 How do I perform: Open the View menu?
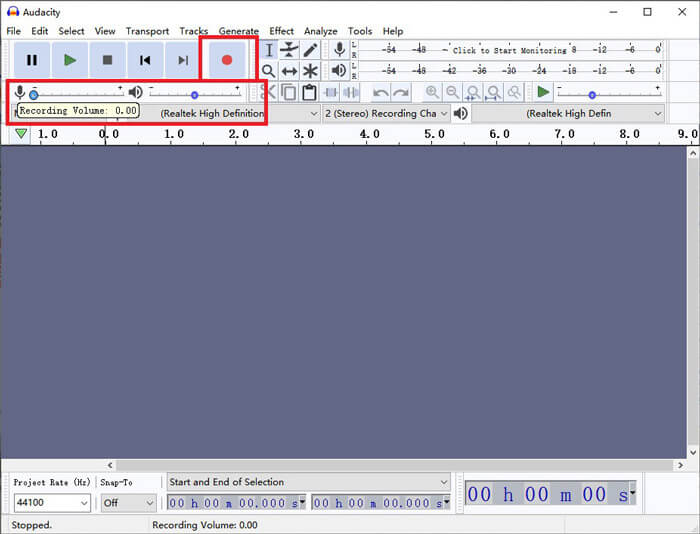pyautogui.click(x=105, y=31)
